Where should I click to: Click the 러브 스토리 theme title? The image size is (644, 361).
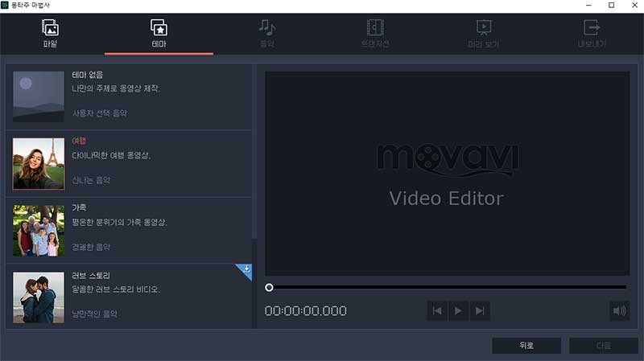pos(91,275)
